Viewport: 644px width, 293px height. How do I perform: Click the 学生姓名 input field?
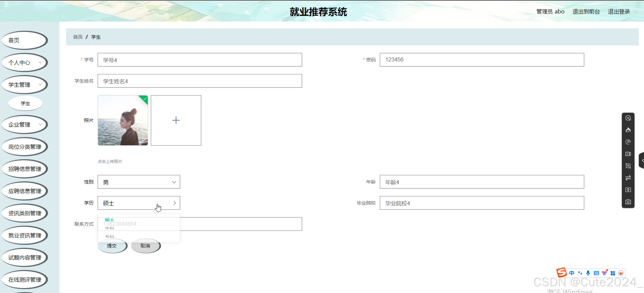tap(200, 81)
